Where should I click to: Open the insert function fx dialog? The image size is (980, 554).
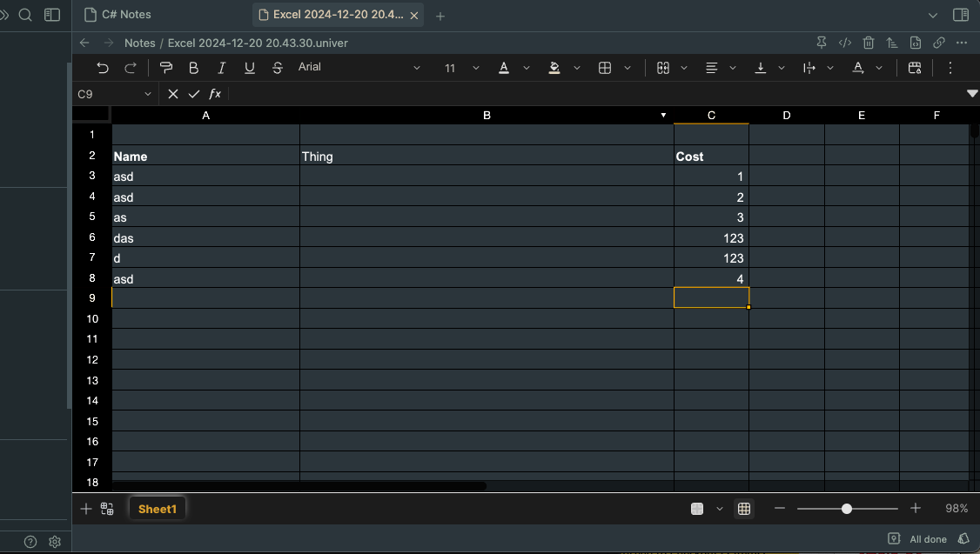(x=214, y=94)
